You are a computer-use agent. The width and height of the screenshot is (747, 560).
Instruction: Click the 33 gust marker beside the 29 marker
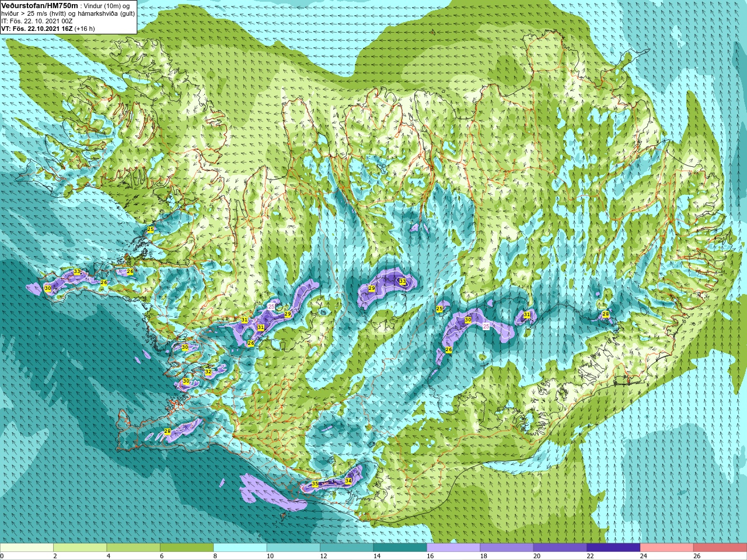402,282
